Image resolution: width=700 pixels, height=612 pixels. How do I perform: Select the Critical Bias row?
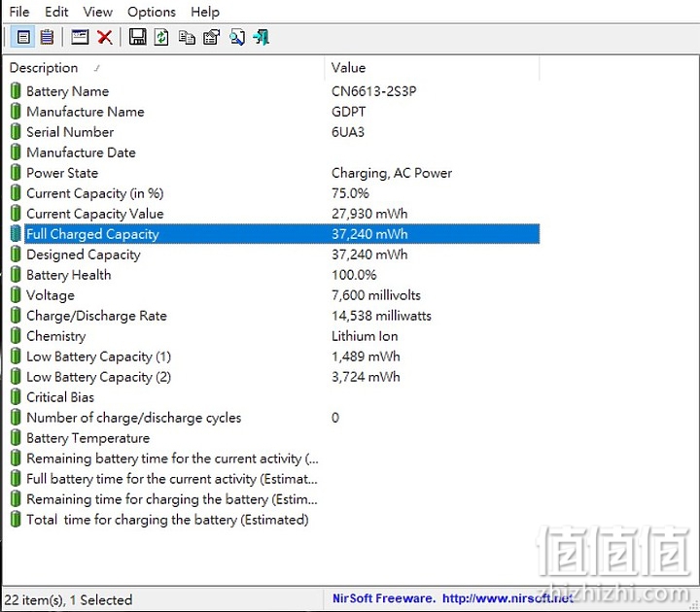pyautogui.click(x=275, y=397)
